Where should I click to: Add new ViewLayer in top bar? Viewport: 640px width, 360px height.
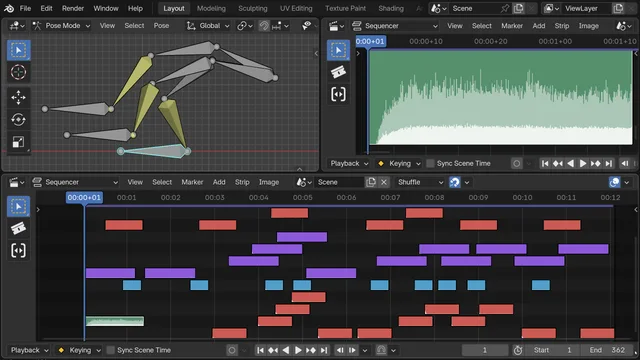point(618,8)
